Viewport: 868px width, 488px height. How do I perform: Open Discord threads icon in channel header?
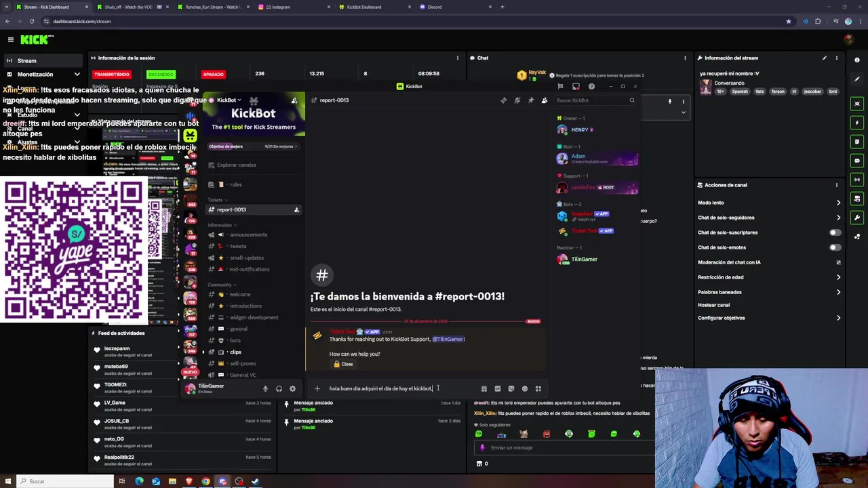503,100
